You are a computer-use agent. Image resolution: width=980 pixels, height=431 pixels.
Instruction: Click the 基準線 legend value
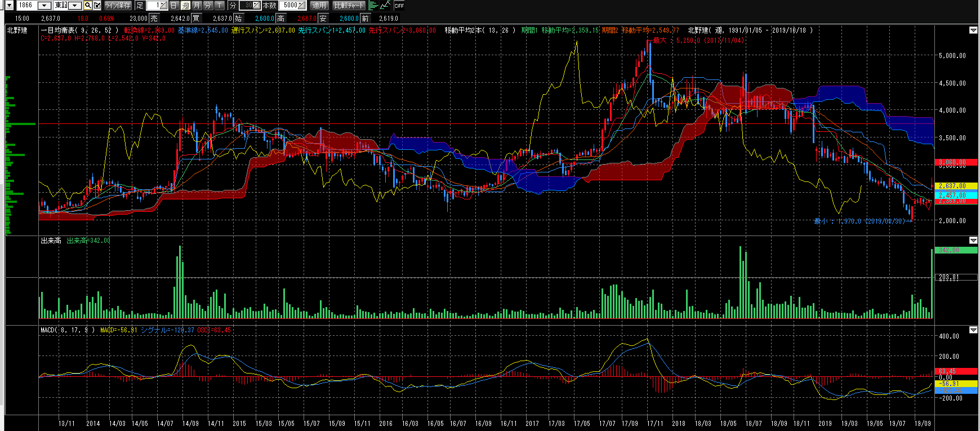pyautogui.click(x=203, y=30)
